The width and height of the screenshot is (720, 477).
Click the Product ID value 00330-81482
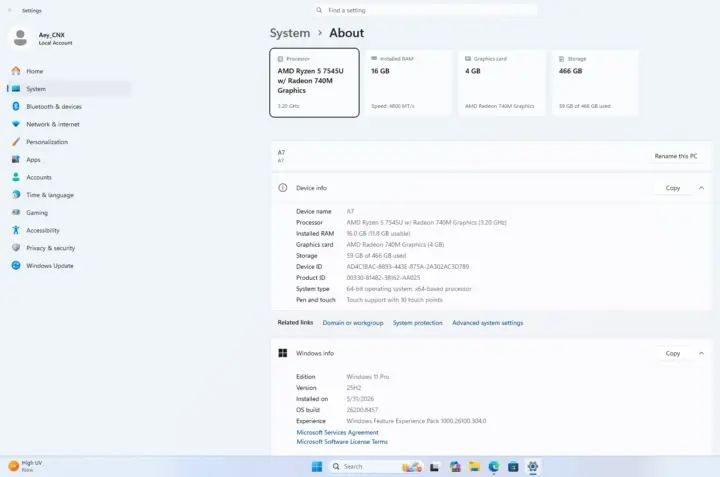click(x=383, y=278)
